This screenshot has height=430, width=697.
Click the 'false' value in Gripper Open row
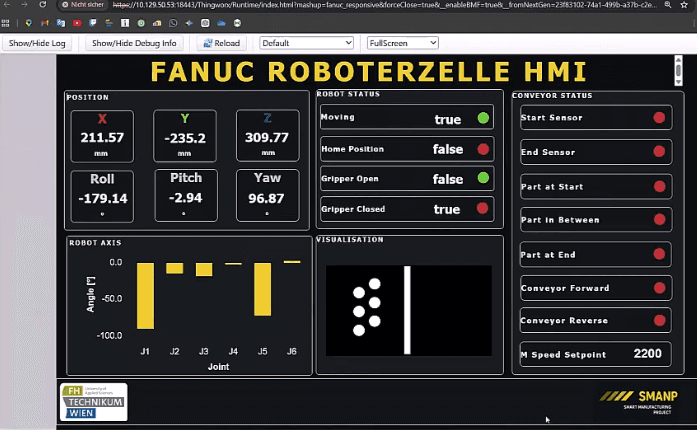[x=448, y=179]
